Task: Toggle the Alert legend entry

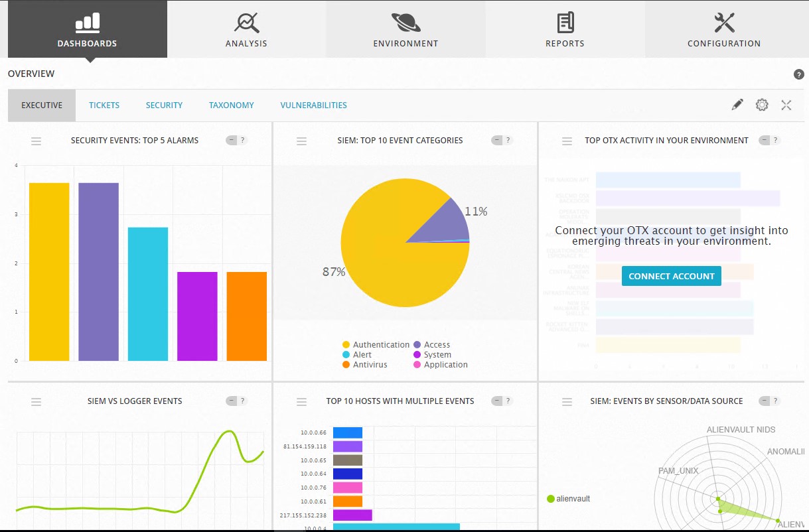Action: (357, 355)
